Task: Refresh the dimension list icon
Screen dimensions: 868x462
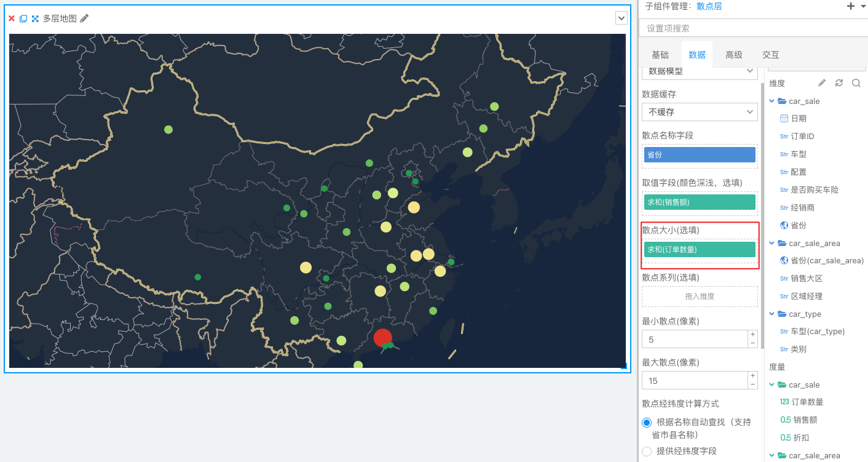Action: coord(838,83)
